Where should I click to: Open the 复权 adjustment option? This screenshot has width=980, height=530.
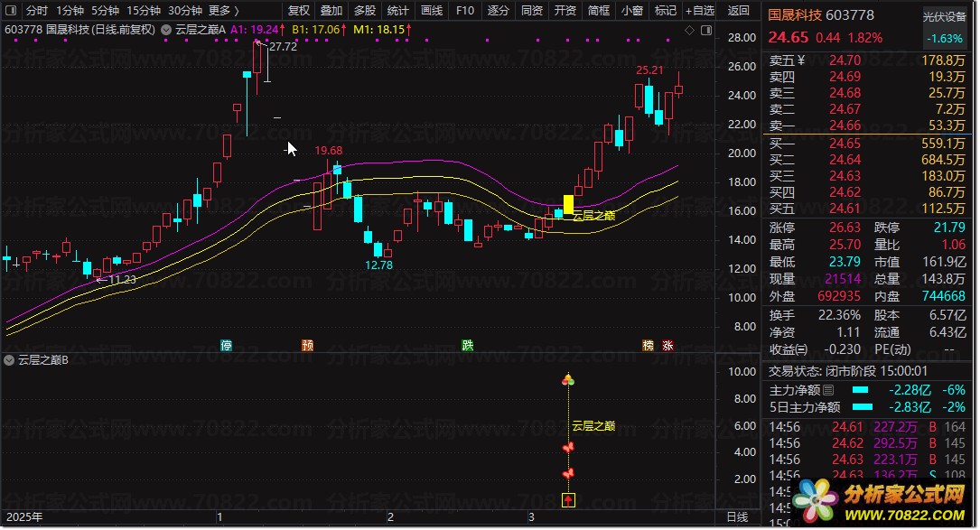click(x=299, y=11)
